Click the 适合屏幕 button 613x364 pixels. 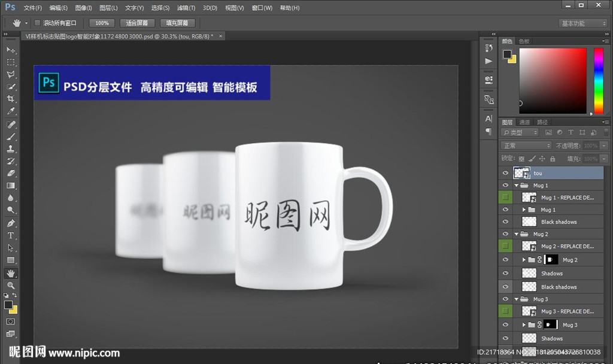tap(137, 23)
